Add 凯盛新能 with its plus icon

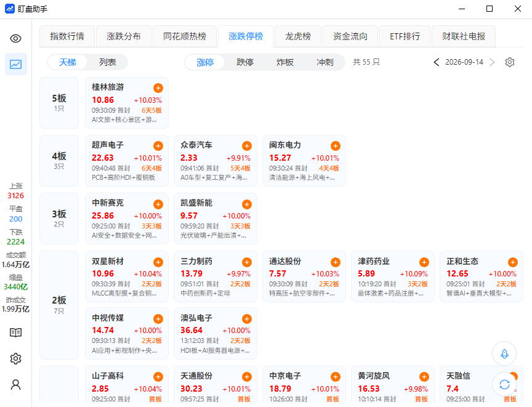pyautogui.click(x=247, y=204)
